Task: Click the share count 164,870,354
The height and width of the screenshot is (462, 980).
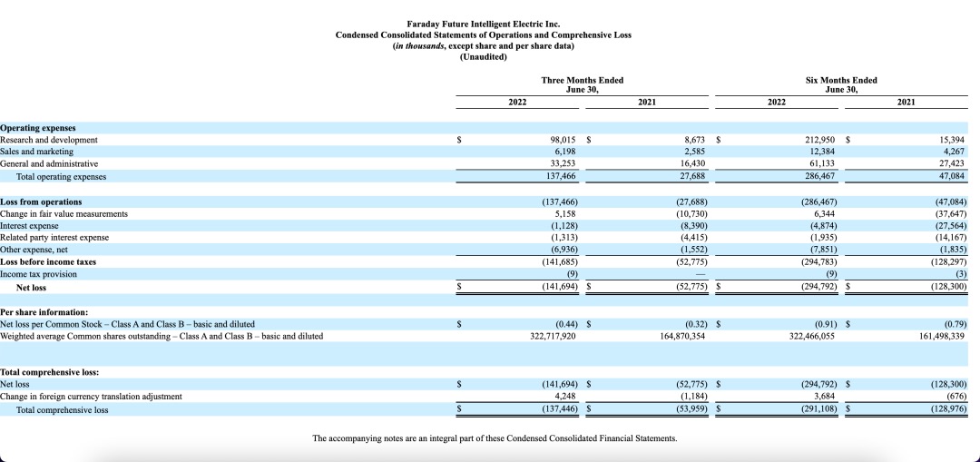Action: (682, 337)
